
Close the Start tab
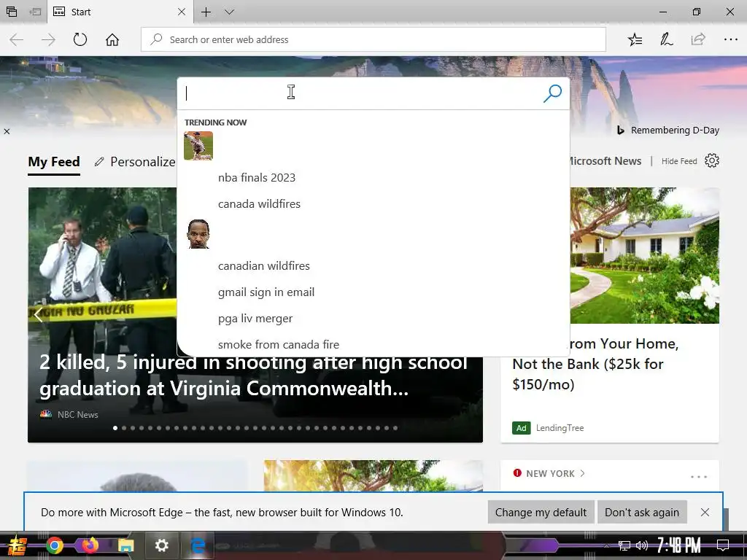182,12
